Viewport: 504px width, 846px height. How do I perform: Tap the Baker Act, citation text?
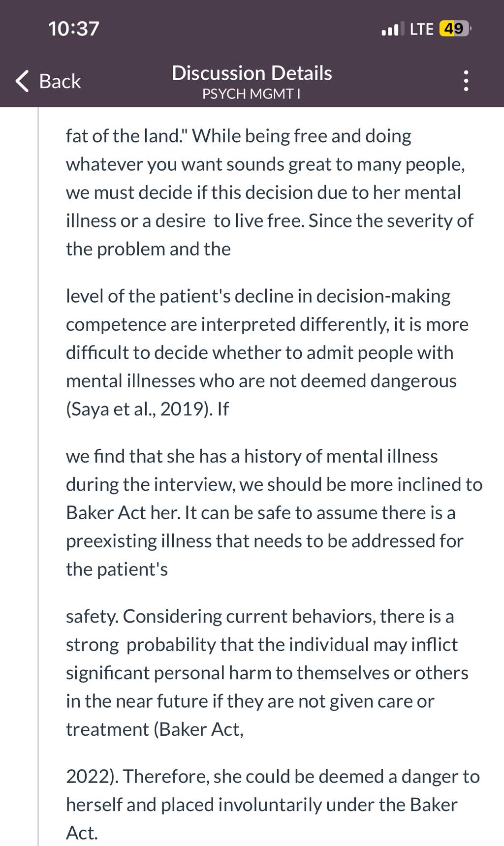(199, 729)
